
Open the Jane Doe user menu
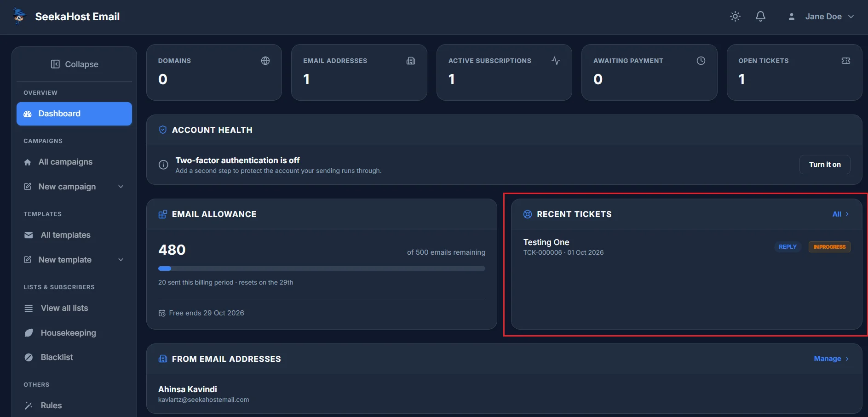(821, 17)
